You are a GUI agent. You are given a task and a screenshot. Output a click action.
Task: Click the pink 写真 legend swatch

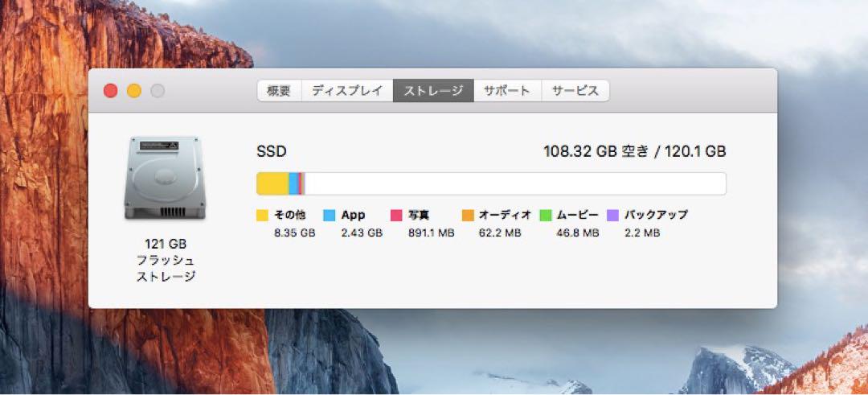[x=396, y=216]
